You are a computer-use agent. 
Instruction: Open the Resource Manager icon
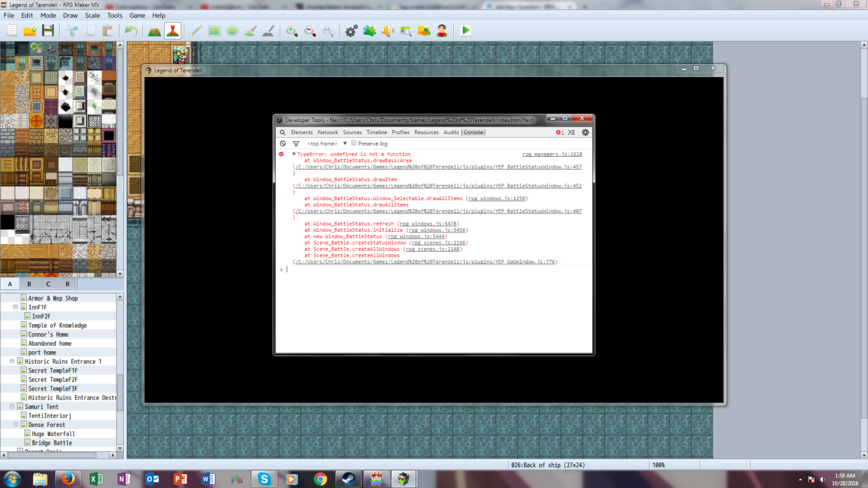coord(423,30)
